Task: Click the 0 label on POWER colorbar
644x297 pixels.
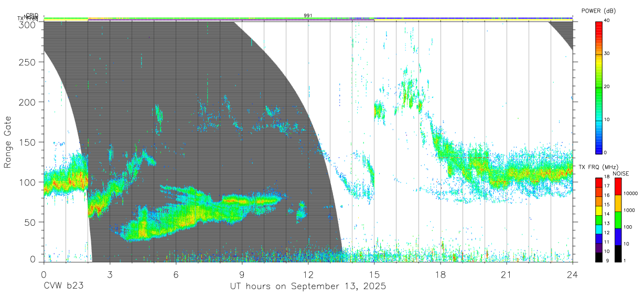Action: 606,152
